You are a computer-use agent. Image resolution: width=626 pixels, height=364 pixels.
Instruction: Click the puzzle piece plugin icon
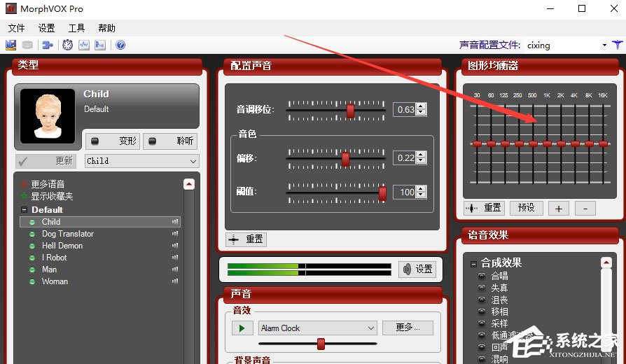48,45
